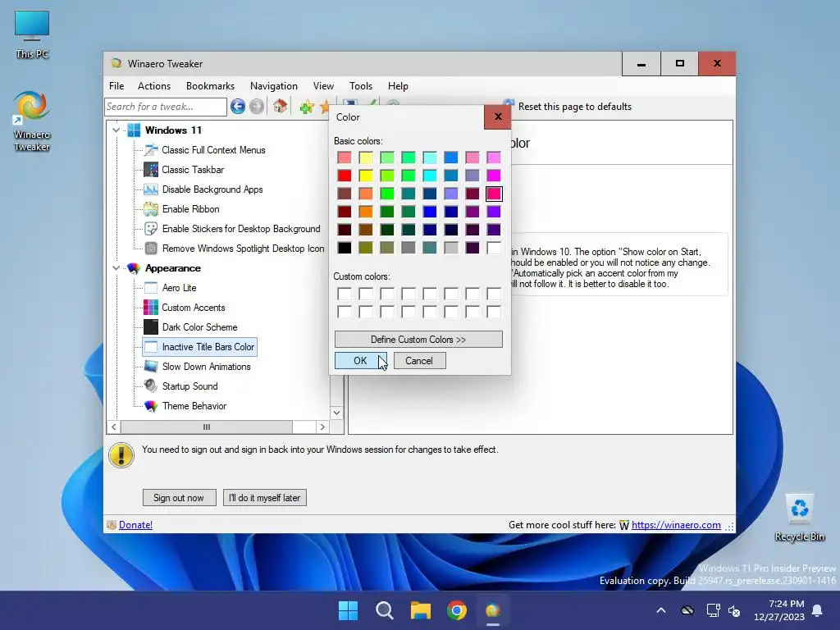Click the Startup Sound speaker icon

pos(151,386)
